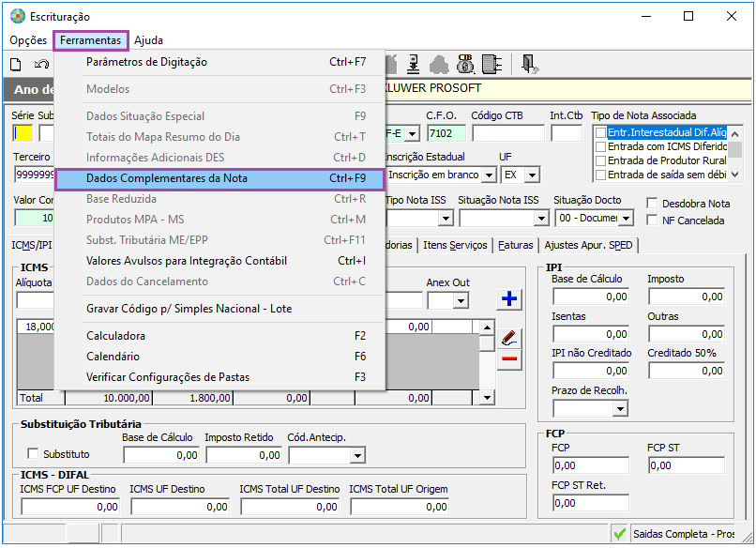Click the download stamp toolbar icon
756x548 pixels.
[414, 64]
